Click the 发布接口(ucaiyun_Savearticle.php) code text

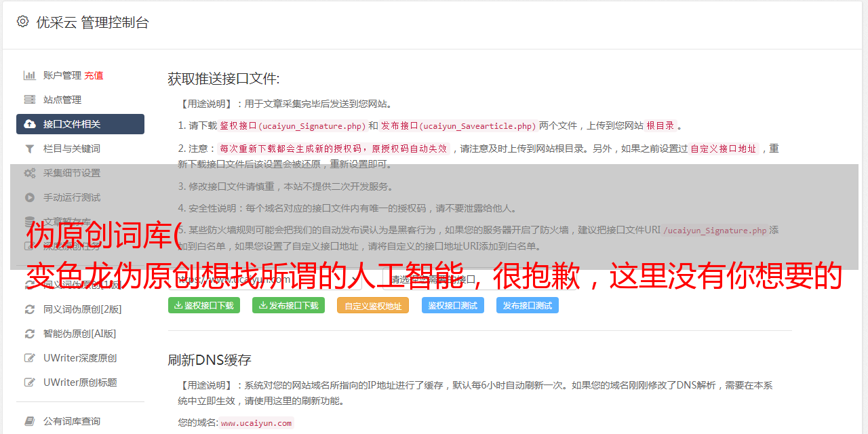[x=459, y=125]
